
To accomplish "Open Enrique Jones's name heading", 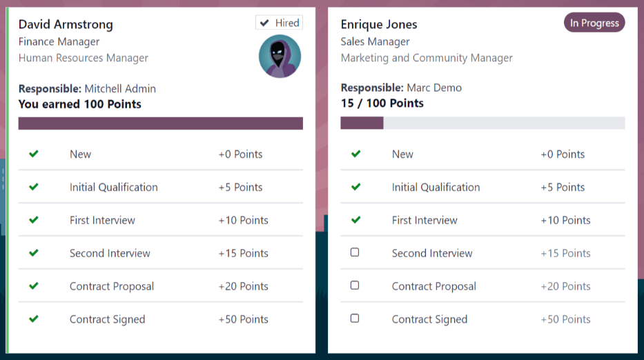I will (x=379, y=25).
